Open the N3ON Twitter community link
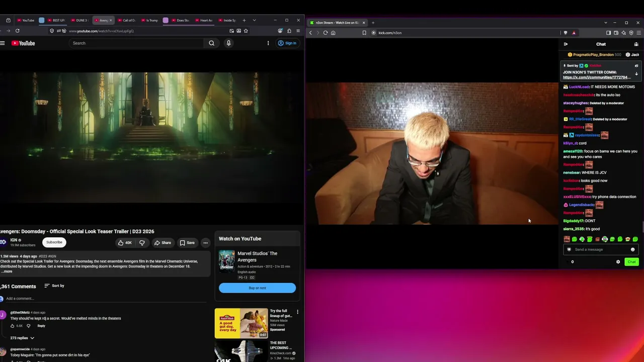The image size is (644, 362). pos(596,77)
